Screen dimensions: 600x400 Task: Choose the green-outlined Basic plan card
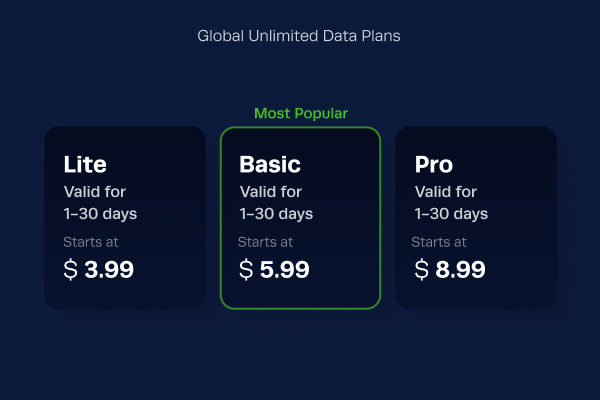coord(300,218)
